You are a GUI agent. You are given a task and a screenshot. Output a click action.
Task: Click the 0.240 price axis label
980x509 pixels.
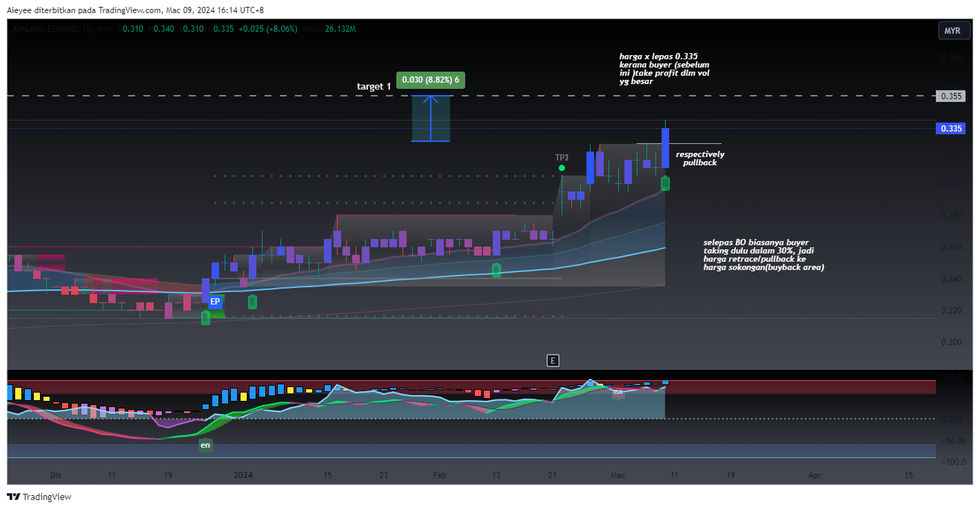pyautogui.click(x=951, y=279)
